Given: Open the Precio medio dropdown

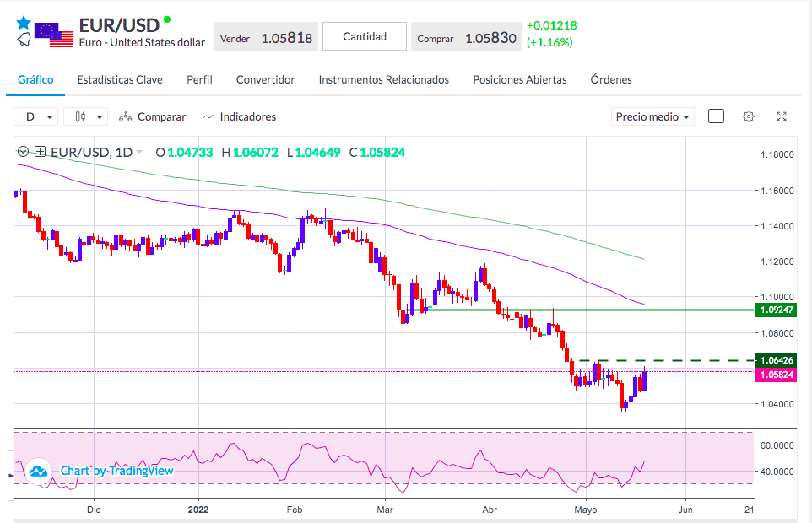Looking at the screenshot, I should point(652,117).
